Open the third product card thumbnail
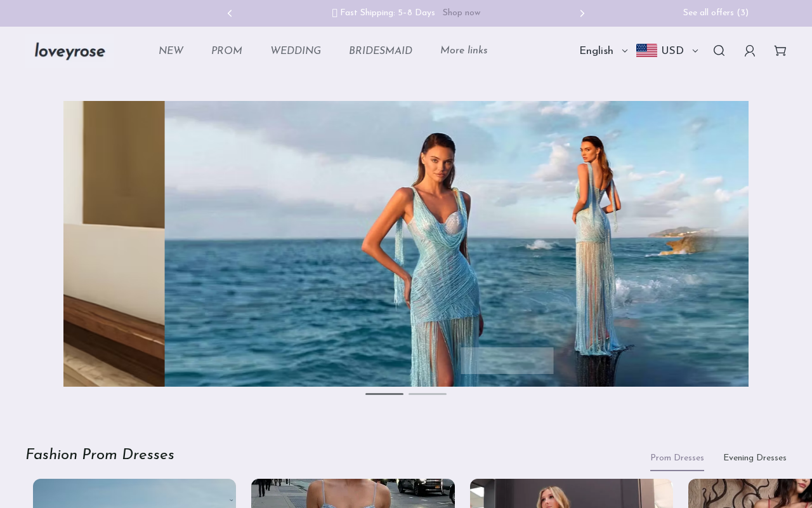Image resolution: width=812 pixels, height=508 pixels. coord(572,493)
